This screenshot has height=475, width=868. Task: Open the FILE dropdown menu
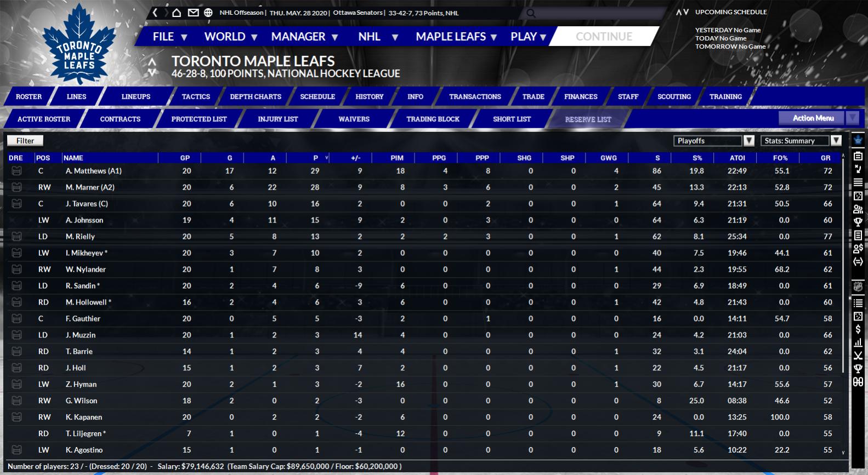click(170, 37)
